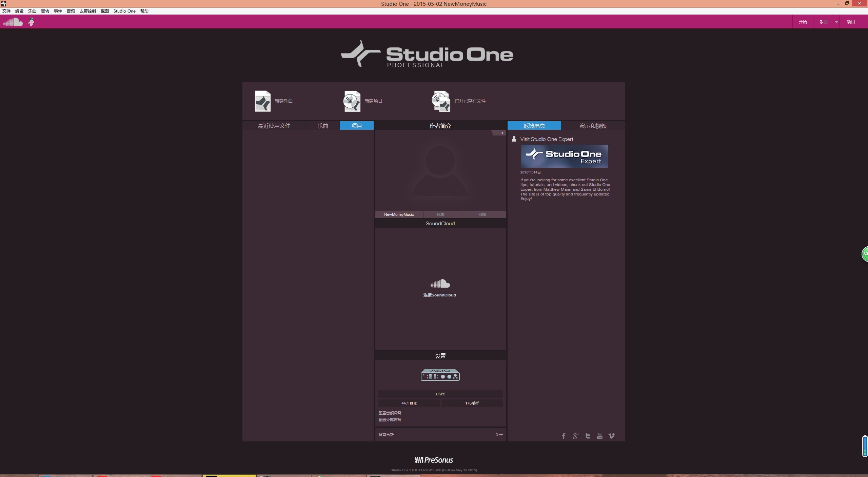Click the Twitter social icon
Screen dimensions: 868x477
click(588, 436)
